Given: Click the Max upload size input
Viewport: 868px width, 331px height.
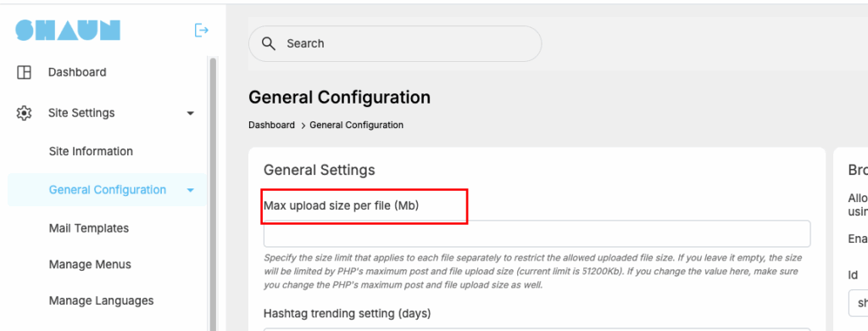Looking at the screenshot, I should point(537,233).
